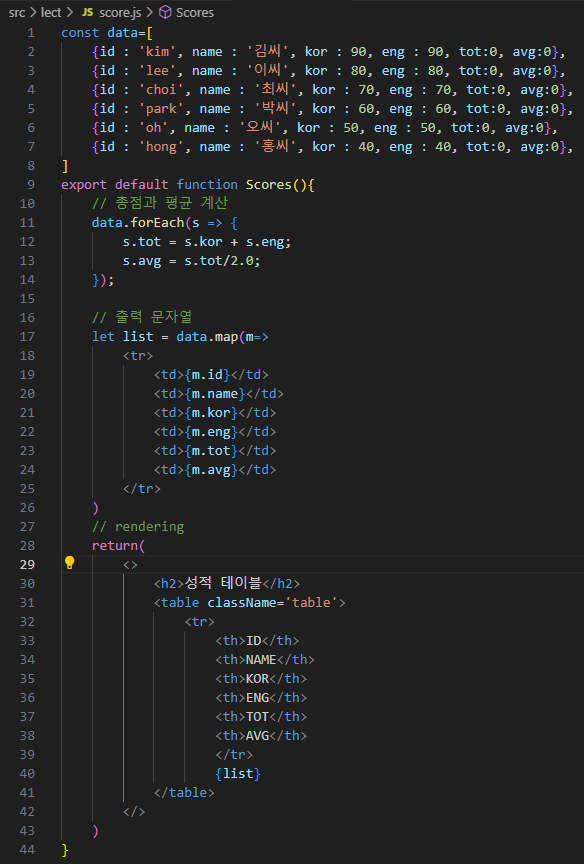Click line number 1 in gutter
The image size is (584, 864).
31,33
